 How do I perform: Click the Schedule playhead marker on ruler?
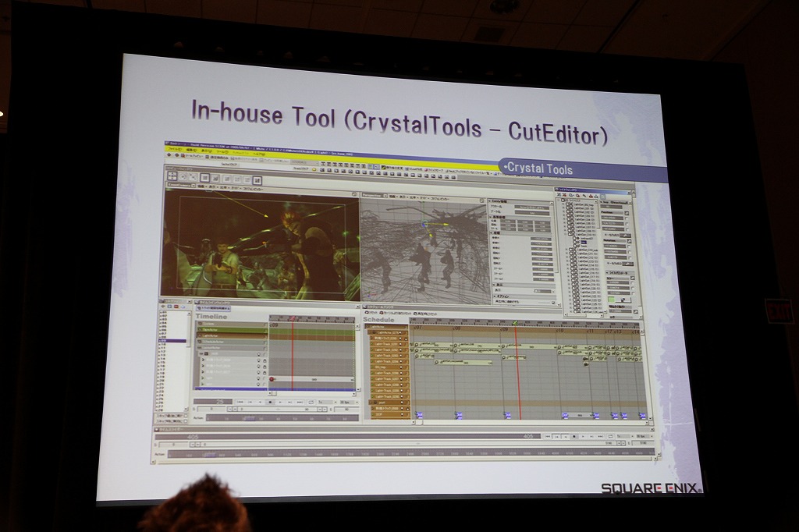[515, 323]
